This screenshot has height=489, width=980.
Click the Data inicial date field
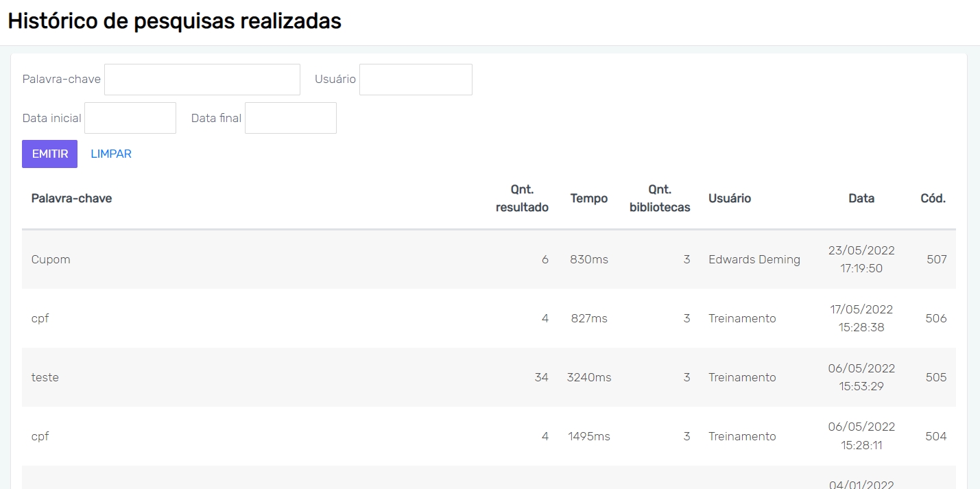pyautogui.click(x=130, y=118)
